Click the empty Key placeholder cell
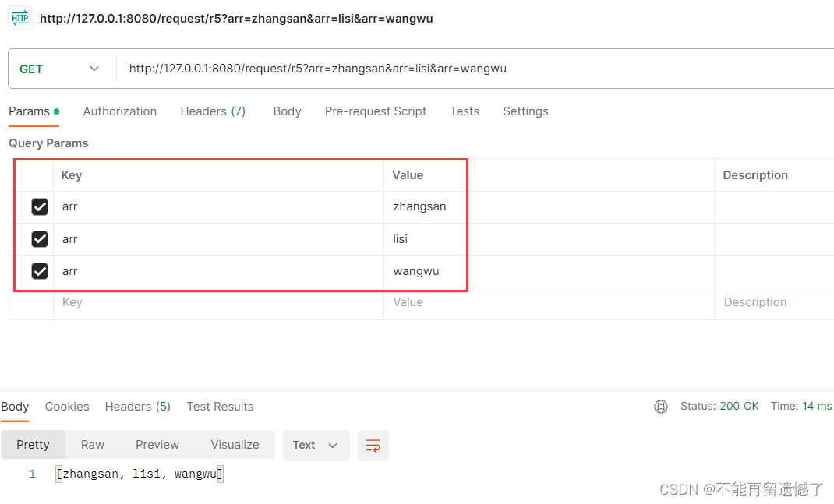834x504 pixels. point(218,303)
